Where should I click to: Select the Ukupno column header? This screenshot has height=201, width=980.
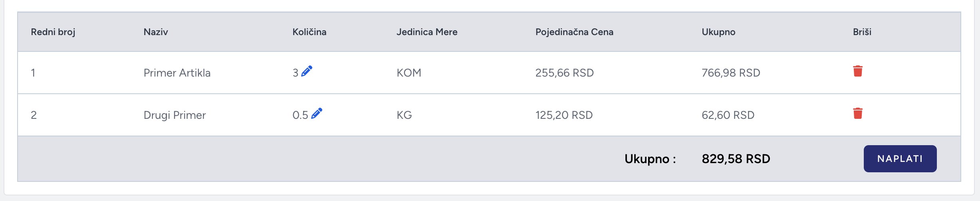[x=718, y=32]
